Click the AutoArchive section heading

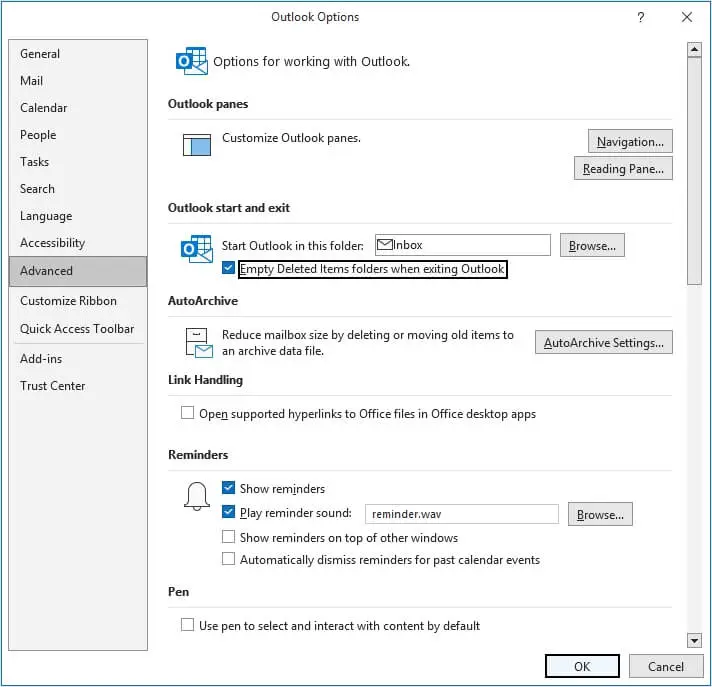pos(203,301)
